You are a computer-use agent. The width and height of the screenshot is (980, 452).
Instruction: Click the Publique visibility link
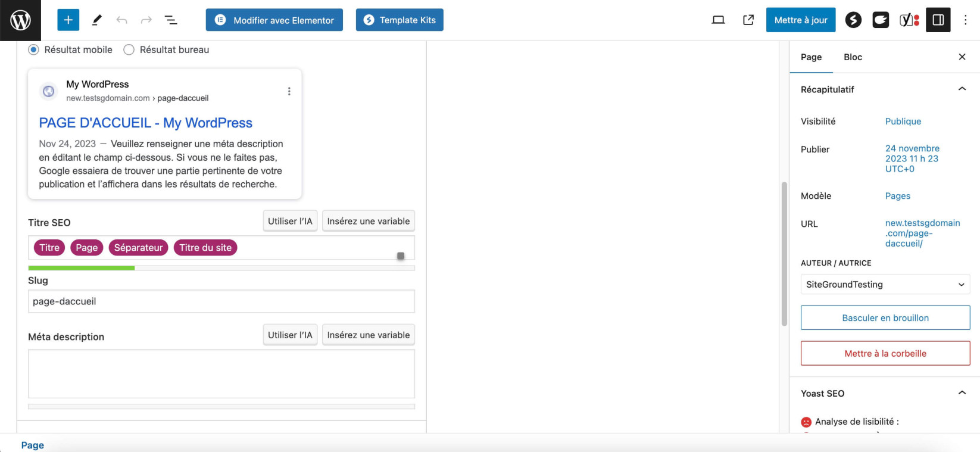pos(903,121)
